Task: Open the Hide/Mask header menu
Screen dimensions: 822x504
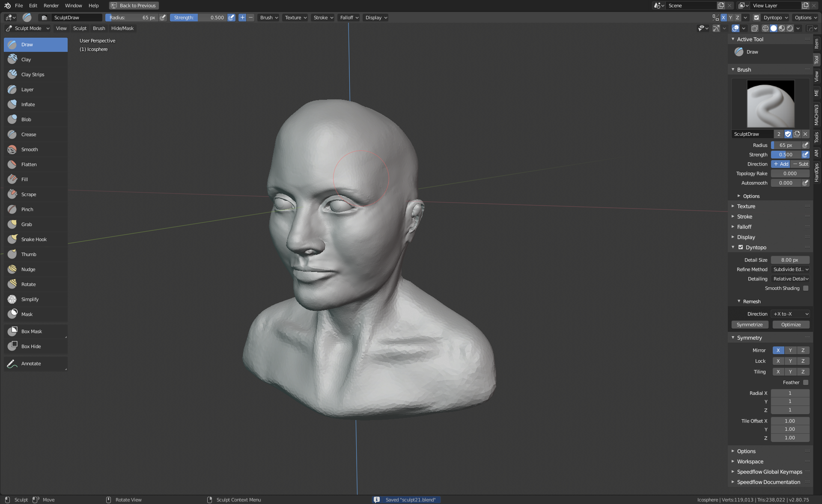Action: 122,28
